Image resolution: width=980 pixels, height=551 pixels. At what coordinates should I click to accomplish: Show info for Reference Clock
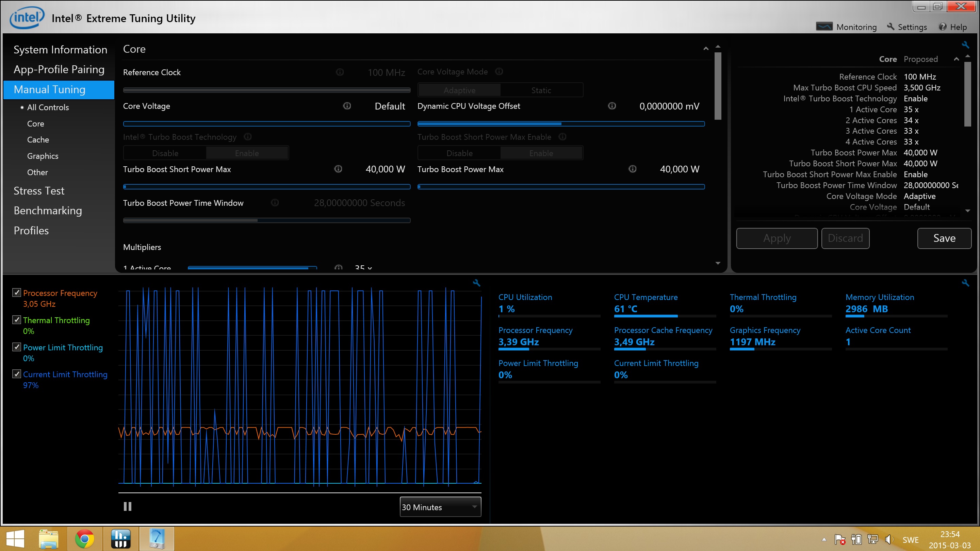(x=340, y=72)
